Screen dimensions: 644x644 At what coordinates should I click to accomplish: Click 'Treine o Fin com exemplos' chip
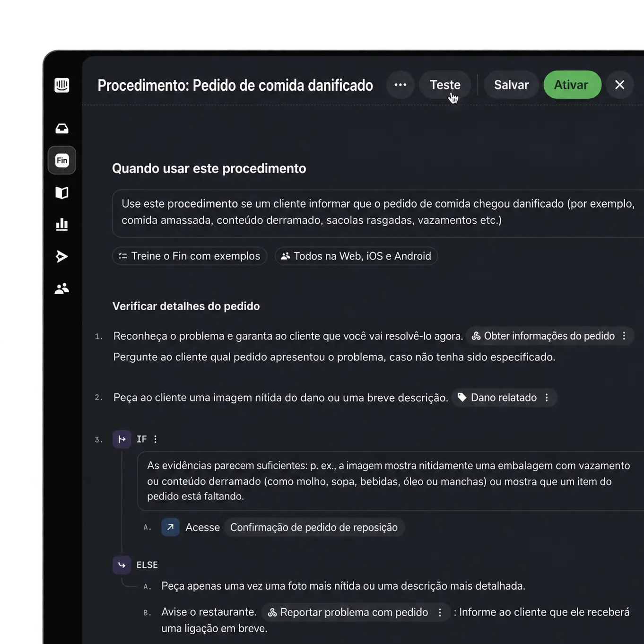(x=190, y=256)
